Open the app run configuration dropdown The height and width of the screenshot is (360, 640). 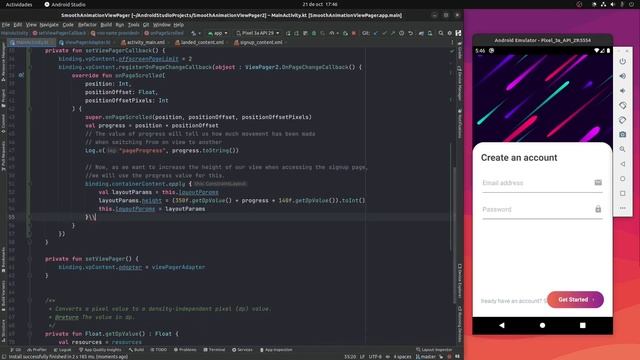(x=218, y=33)
